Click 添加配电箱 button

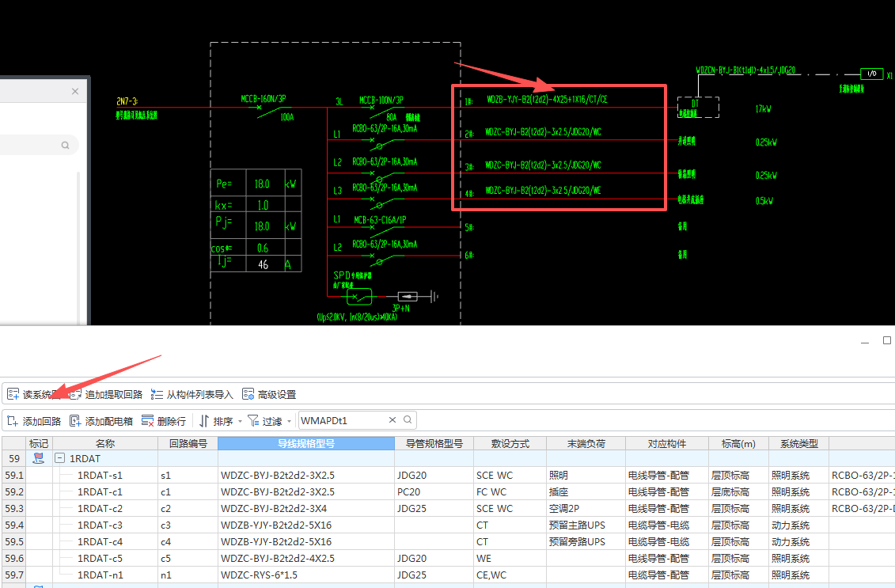coord(101,421)
